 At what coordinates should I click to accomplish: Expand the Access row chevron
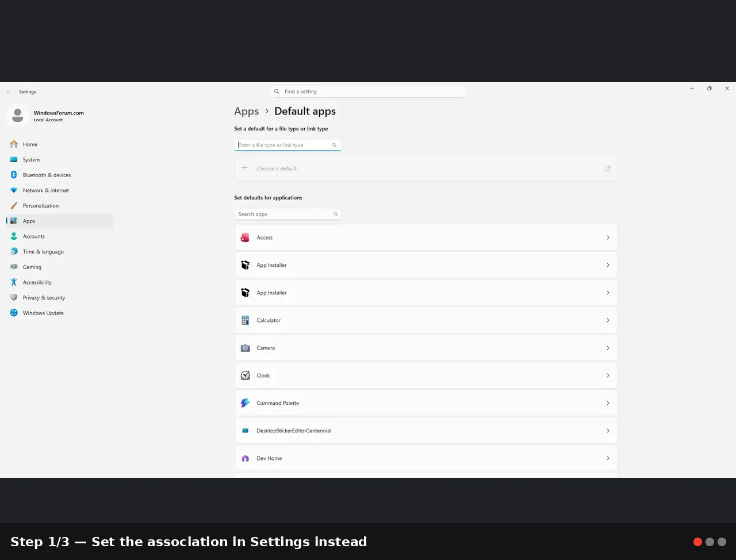pyautogui.click(x=608, y=237)
